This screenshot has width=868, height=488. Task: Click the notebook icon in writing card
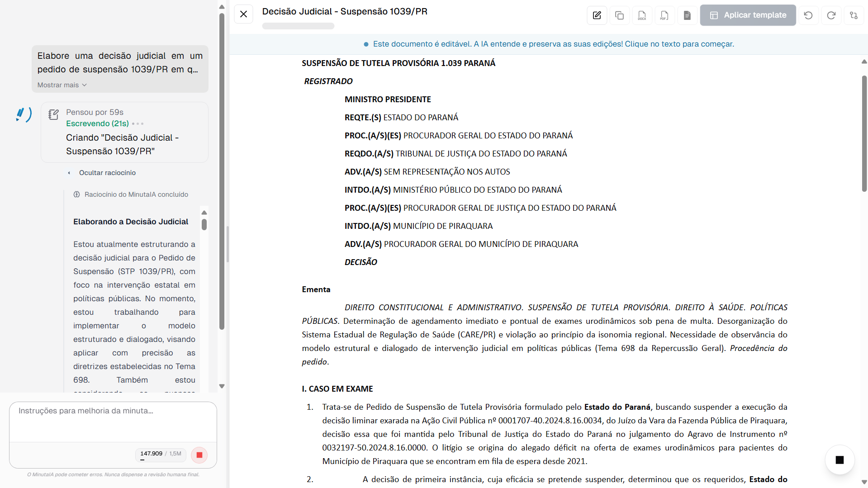pyautogui.click(x=53, y=114)
